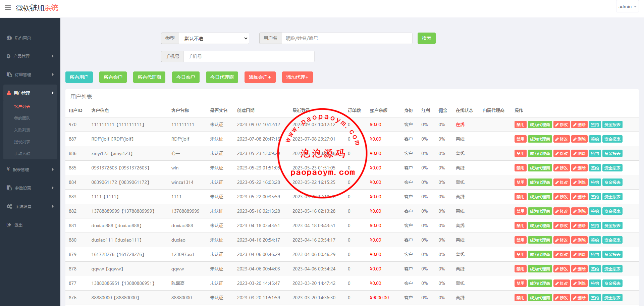The width and height of the screenshot is (644, 306).
Task: Click the 系统设置 gears icon
Action: (x=9, y=206)
